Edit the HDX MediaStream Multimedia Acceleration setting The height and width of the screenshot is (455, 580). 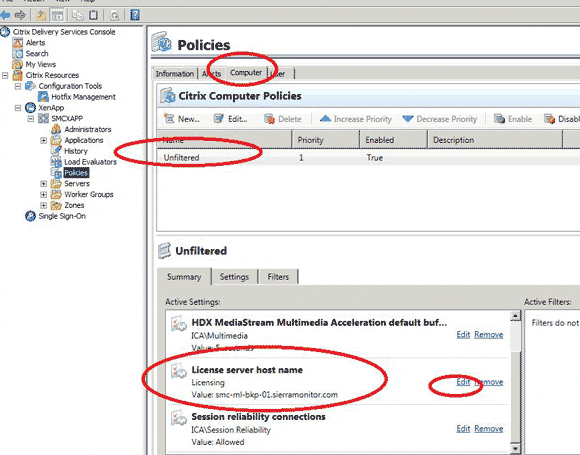click(x=463, y=334)
